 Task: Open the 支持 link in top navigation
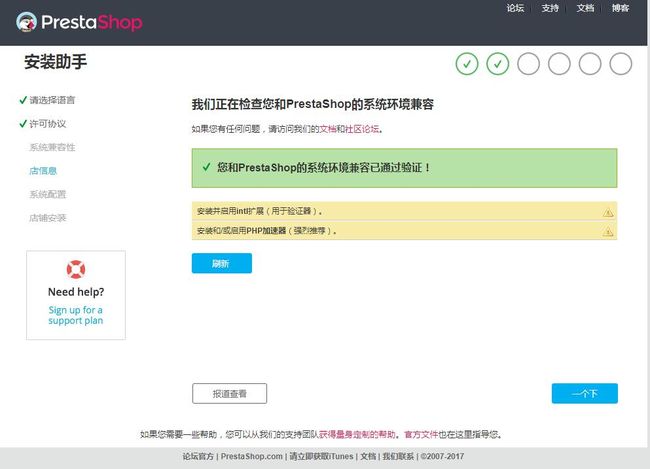pyautogui.click(x=550, y=8)
